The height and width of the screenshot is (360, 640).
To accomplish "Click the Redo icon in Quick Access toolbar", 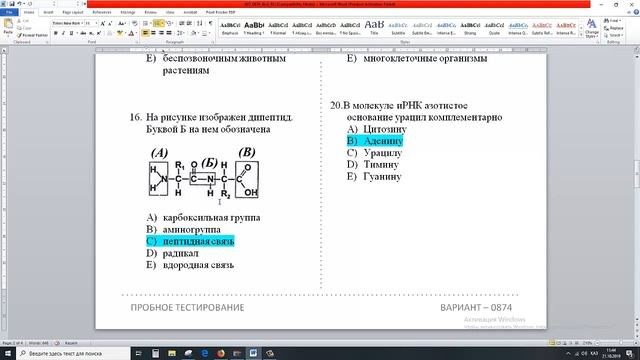I will pos(30,4).
